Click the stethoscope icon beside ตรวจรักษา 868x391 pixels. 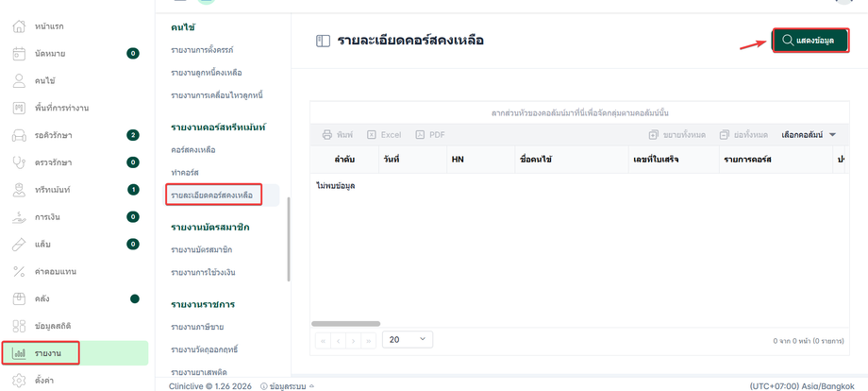pyautogui.click(x=20, y=162)
